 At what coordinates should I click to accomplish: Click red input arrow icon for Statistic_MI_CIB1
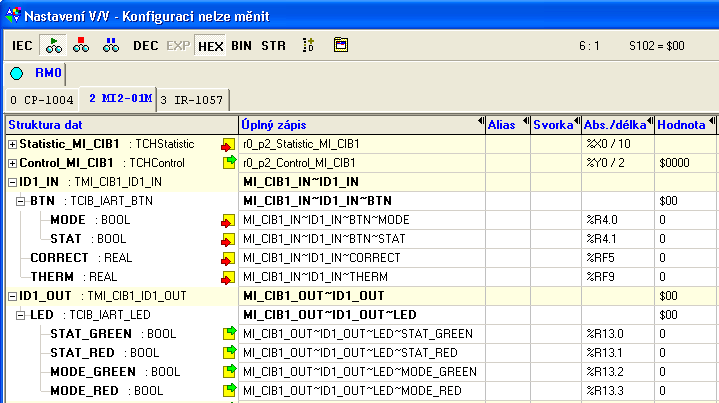click(x=228, y=144)
